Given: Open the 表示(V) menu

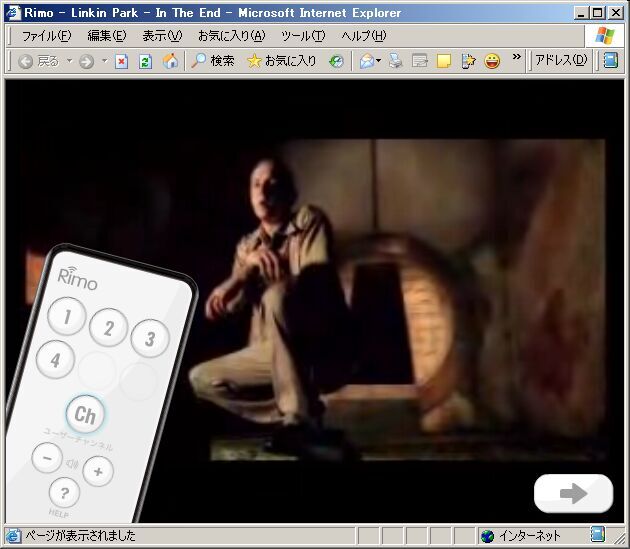Looking at the screenshot, I should coord(162,36).
